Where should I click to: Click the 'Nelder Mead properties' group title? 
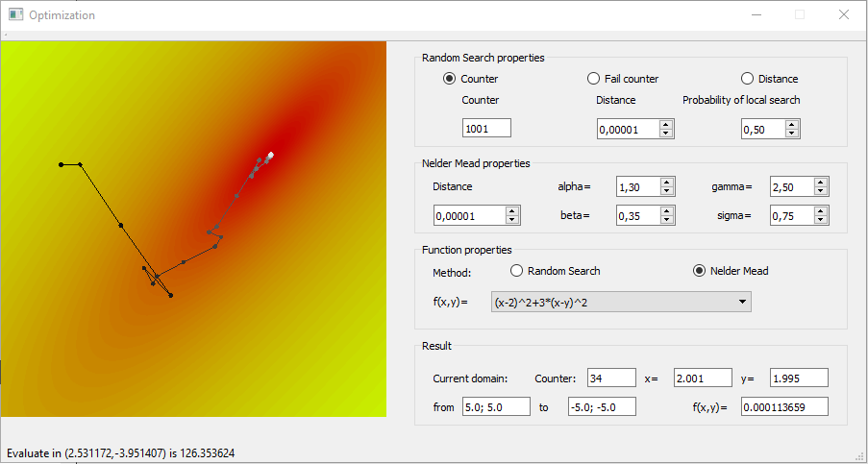pyautogui.click(x=476, y=163)
